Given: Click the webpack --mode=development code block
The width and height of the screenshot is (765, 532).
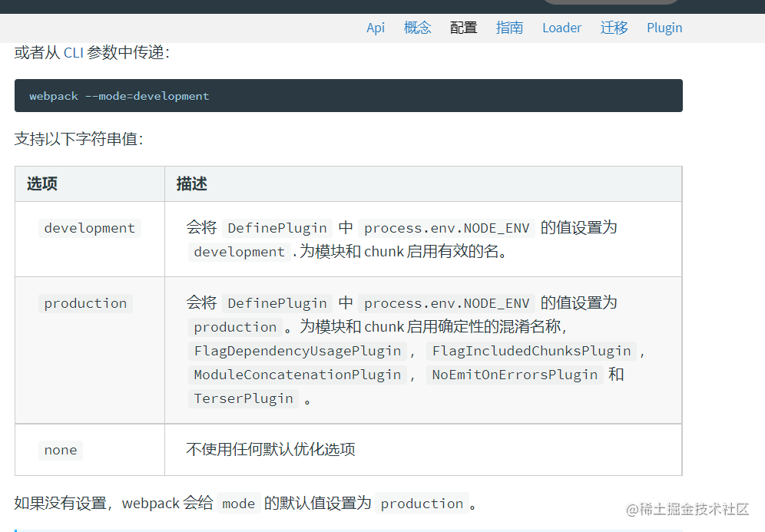Looking at the screenshot, I should tap(349, 95).
